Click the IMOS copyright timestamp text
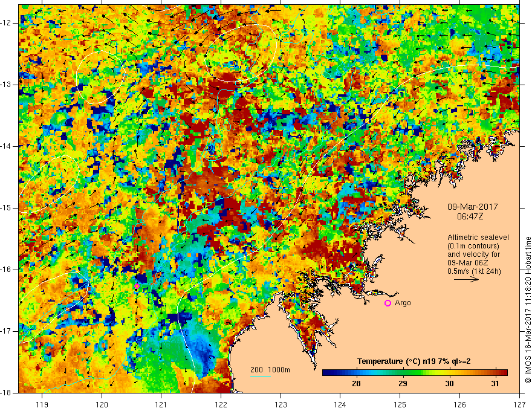Viewport: 532px width, 411px height. [x=528, y=310]
